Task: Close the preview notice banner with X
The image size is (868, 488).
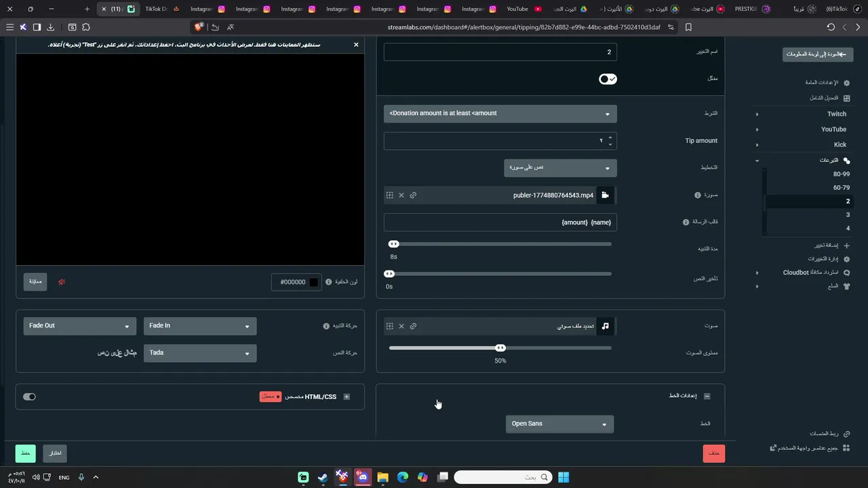Action: pyautogui.click(x=356, y=45)
